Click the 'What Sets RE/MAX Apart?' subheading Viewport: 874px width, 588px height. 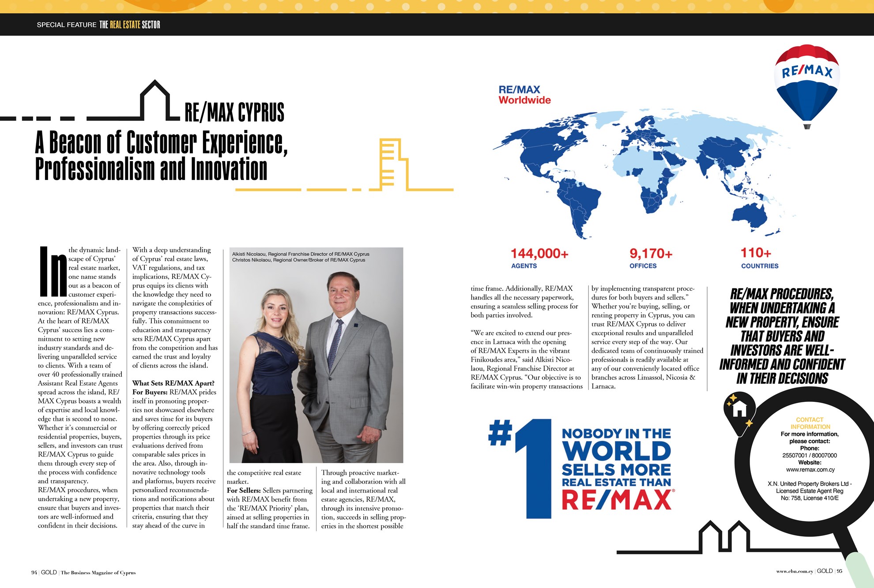173,383
